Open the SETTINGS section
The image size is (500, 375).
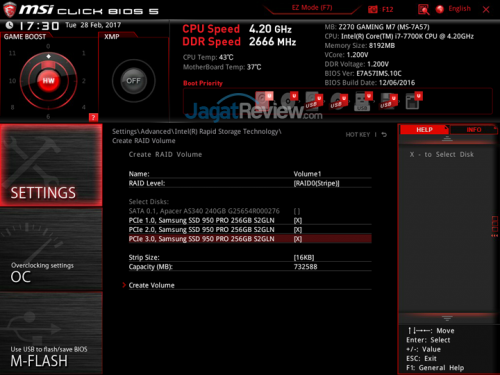click(x=51, y=165)
